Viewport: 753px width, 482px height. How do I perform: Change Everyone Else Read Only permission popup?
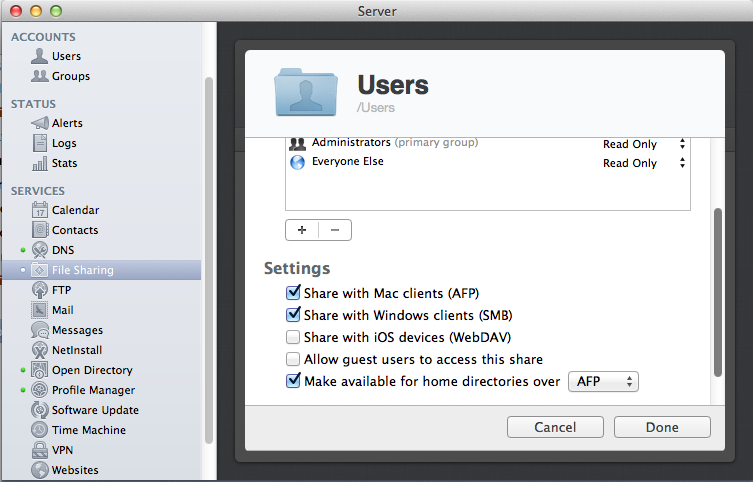click(x=644, y=163)
